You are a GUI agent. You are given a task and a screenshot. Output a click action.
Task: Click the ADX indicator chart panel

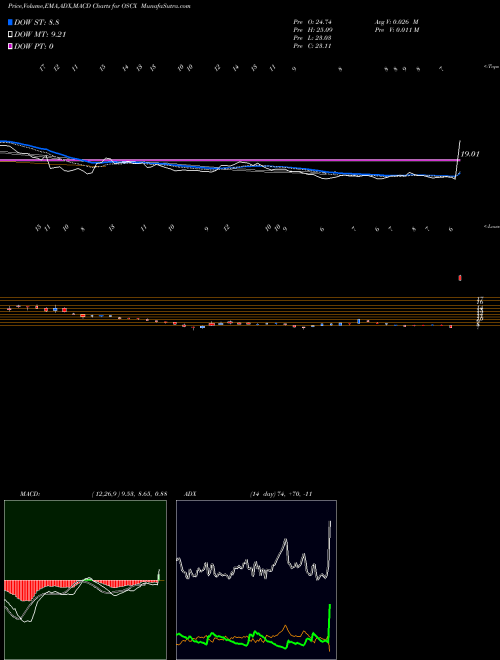coord(256,580)
